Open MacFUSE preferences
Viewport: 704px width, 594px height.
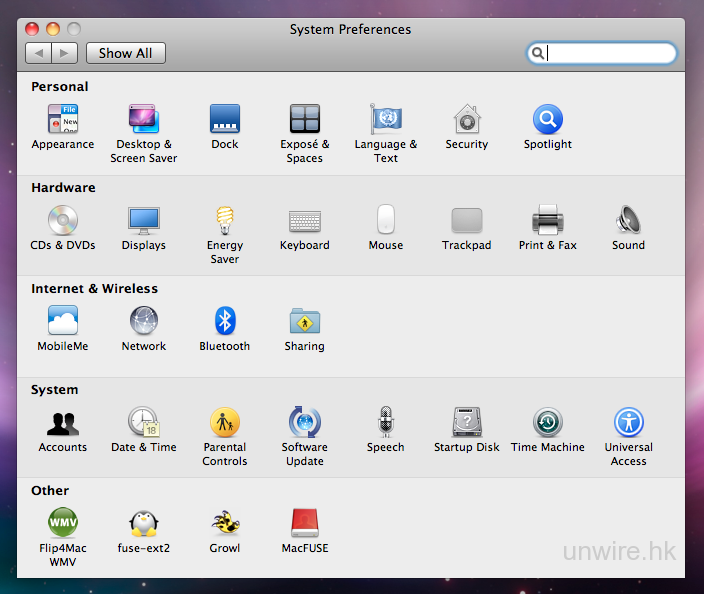click(x=304, y=523)
